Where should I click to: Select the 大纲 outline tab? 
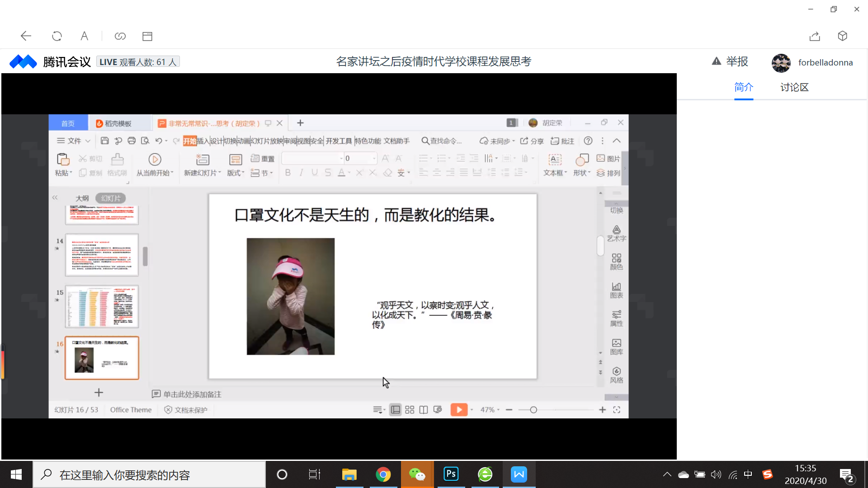82,198
